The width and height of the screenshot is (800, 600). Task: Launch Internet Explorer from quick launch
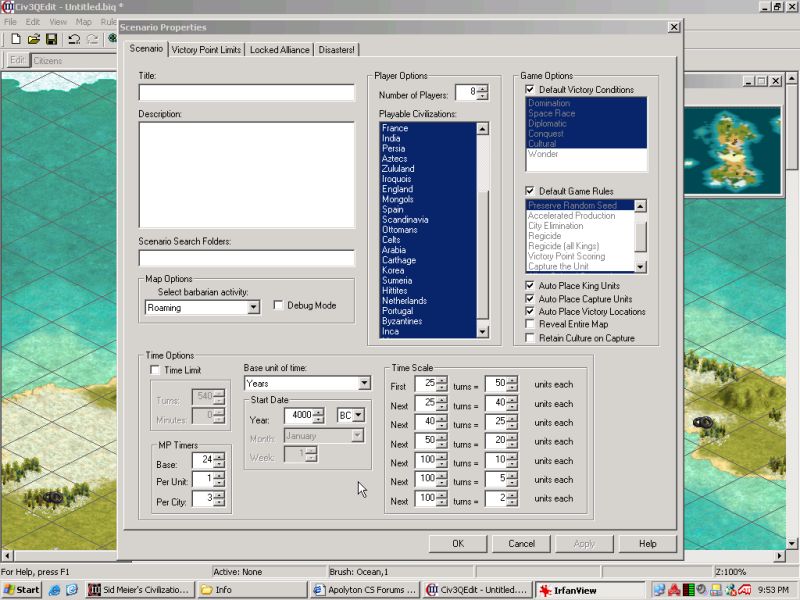pos(54,590)
